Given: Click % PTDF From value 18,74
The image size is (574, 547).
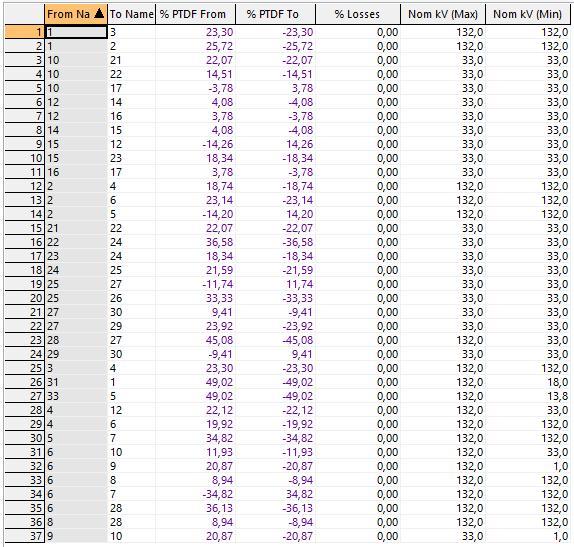Looking at the screenshot, I should click(x=220, y=186).
